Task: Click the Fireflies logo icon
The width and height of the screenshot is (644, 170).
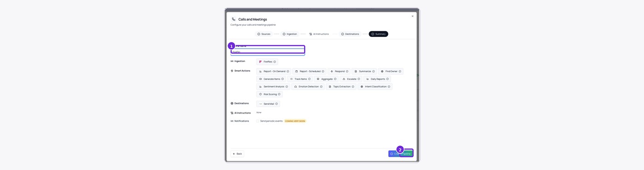Action: (x=260, y=62)
